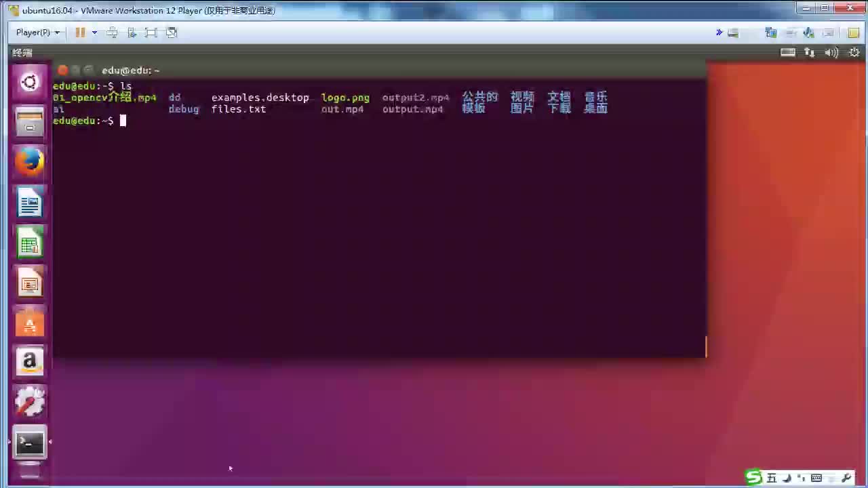Viewport: 868px width, 488px height.
Task: Click the sound card device icon
Action: (x=808, y=33)
